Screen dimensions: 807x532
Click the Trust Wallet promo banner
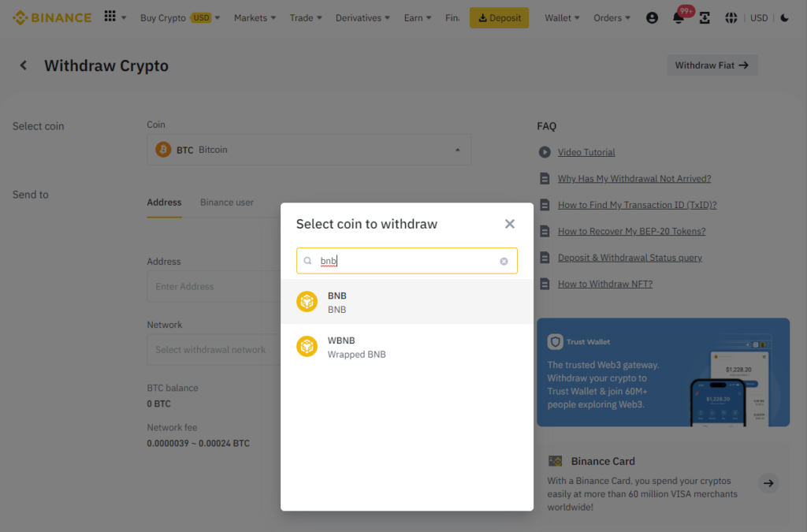pos(663,372)
